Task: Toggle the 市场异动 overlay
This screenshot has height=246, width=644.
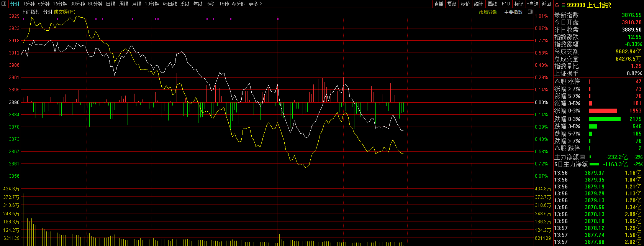Action: click(x=488, y=12)
